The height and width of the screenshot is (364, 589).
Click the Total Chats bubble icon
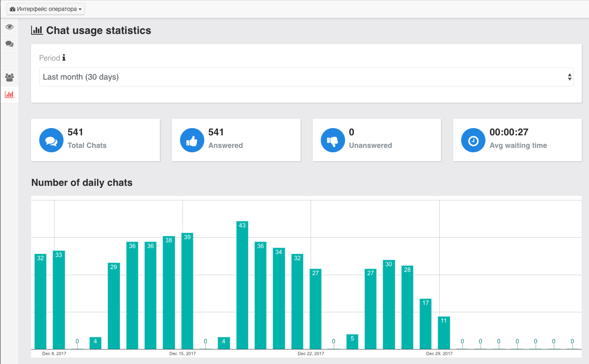click(x=51, y=141)
